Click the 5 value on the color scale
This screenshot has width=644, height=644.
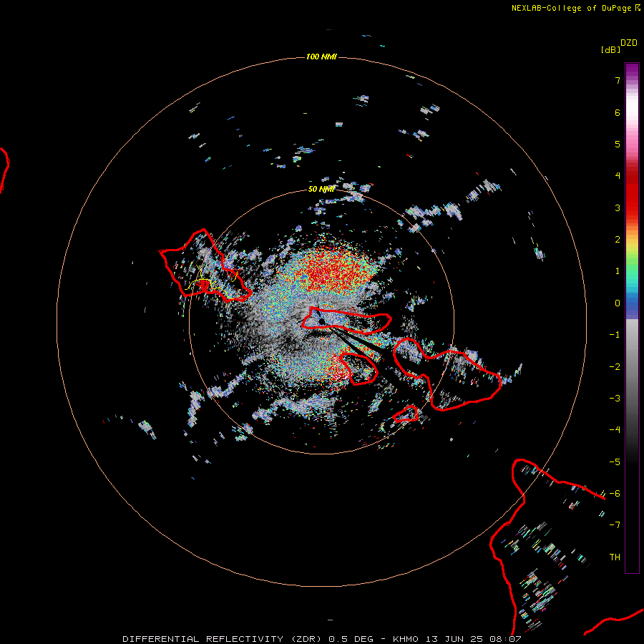coord(618,144)
